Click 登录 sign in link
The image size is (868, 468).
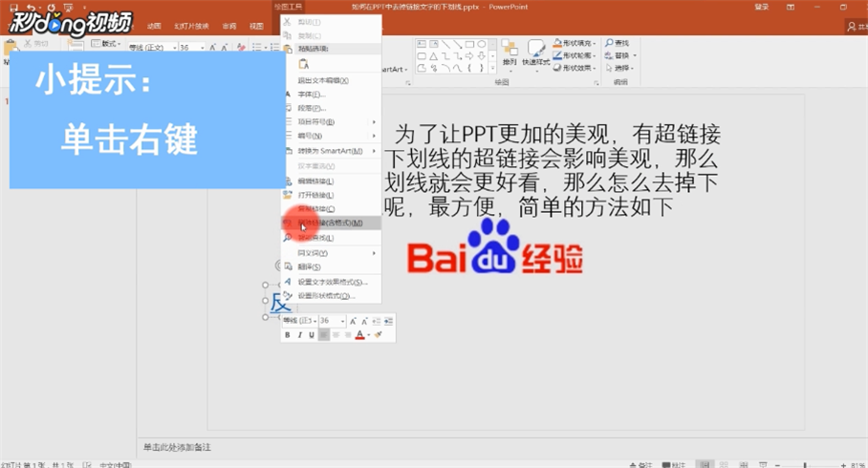click(762, 7)
